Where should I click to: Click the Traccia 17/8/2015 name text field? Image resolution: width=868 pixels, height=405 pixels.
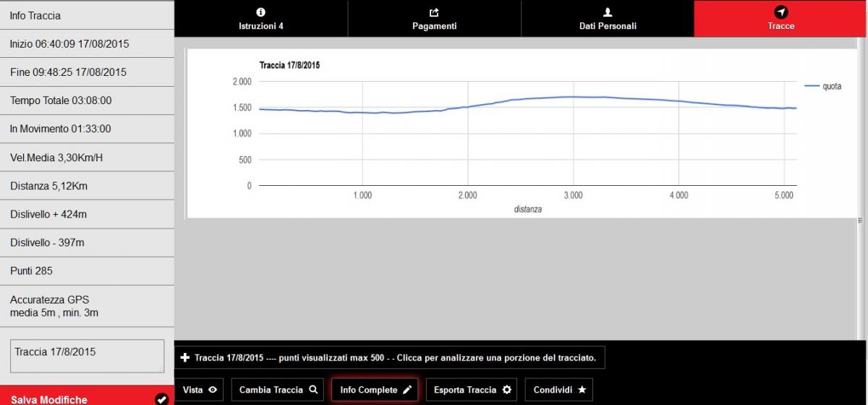[88, 357]
